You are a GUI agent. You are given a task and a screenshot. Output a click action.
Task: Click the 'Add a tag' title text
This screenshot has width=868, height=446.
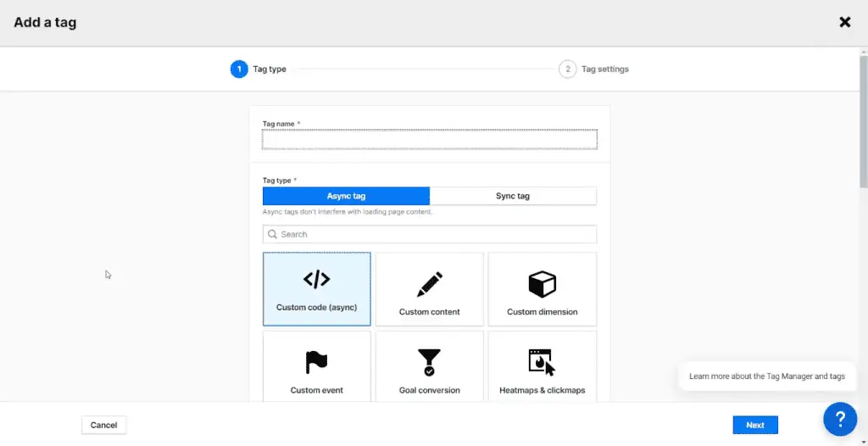(45, 22)
